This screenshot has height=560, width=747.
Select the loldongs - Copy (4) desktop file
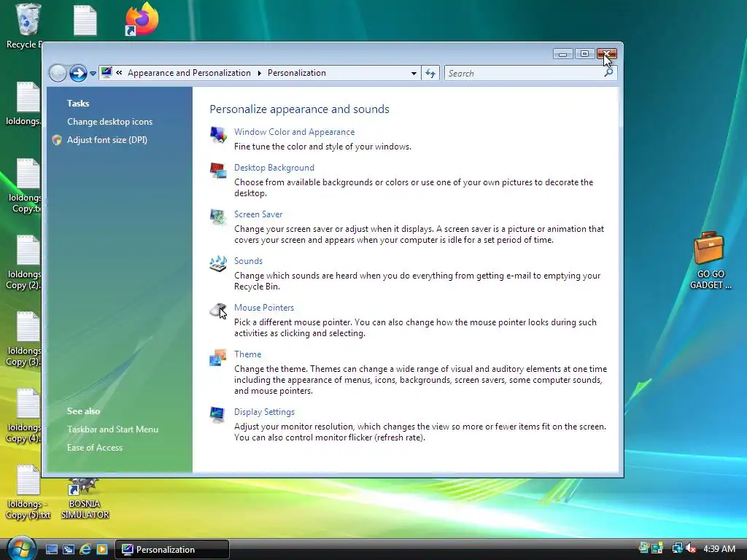(x=23, y=416)
